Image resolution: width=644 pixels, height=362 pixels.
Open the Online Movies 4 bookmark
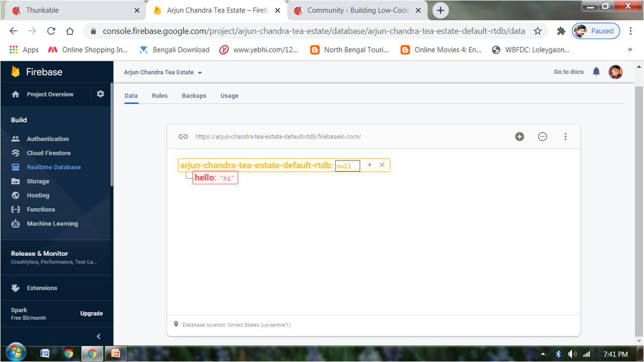441,50
